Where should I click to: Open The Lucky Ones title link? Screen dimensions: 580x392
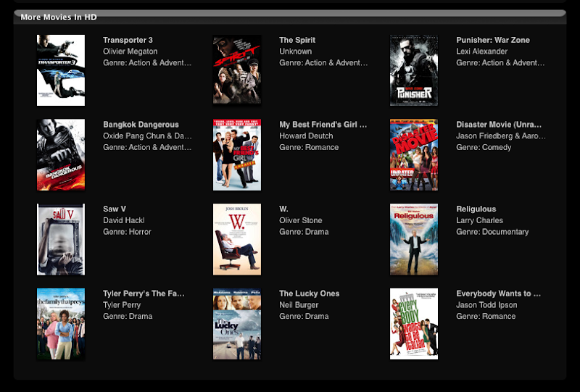coord(310,293)
